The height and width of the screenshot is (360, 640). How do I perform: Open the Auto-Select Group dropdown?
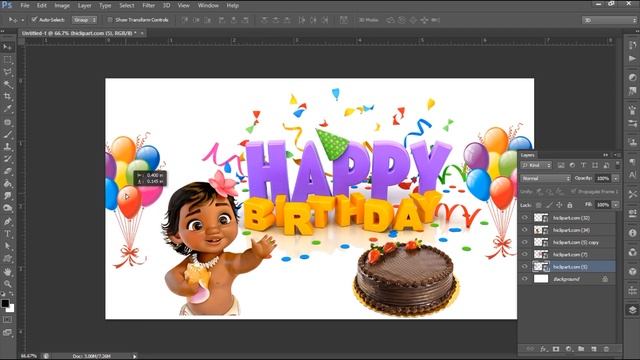click(x=84, y=20)
